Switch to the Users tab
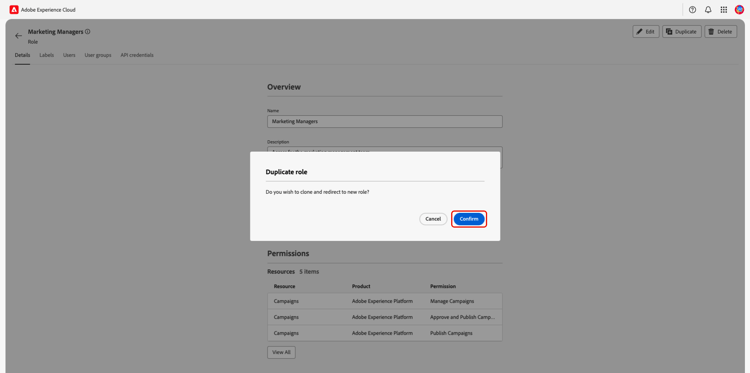The width and height of the screenshot is (750, 373). tap(69, 55)
